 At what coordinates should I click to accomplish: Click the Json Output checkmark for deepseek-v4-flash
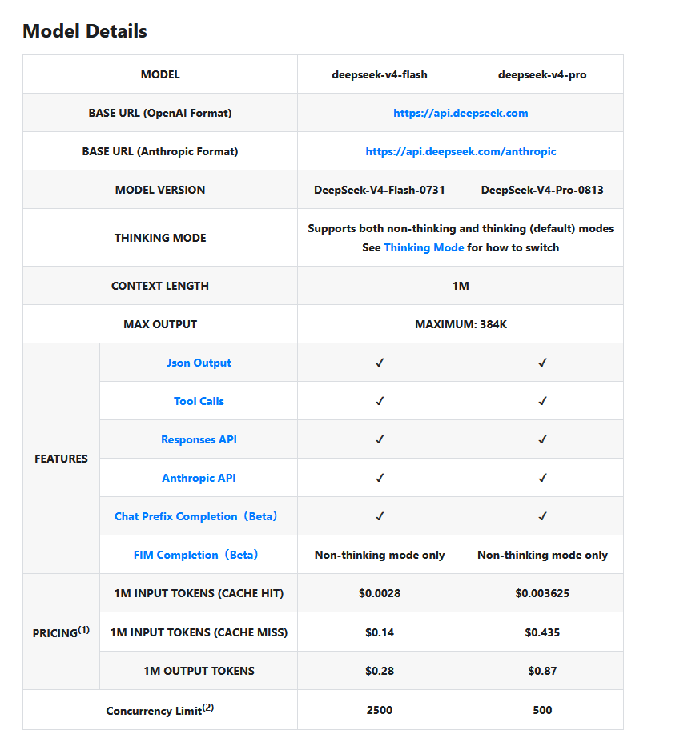pos(380,363)
